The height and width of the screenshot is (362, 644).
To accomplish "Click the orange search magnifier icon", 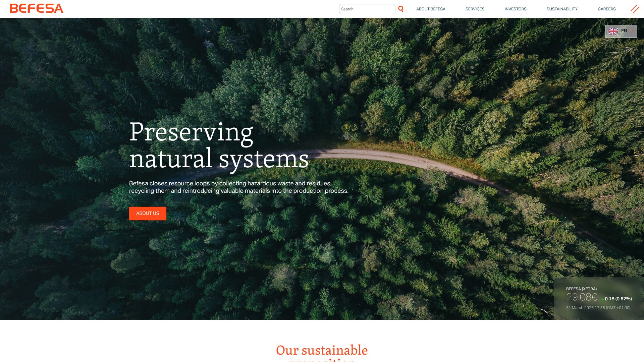I will tap(401, 9).
